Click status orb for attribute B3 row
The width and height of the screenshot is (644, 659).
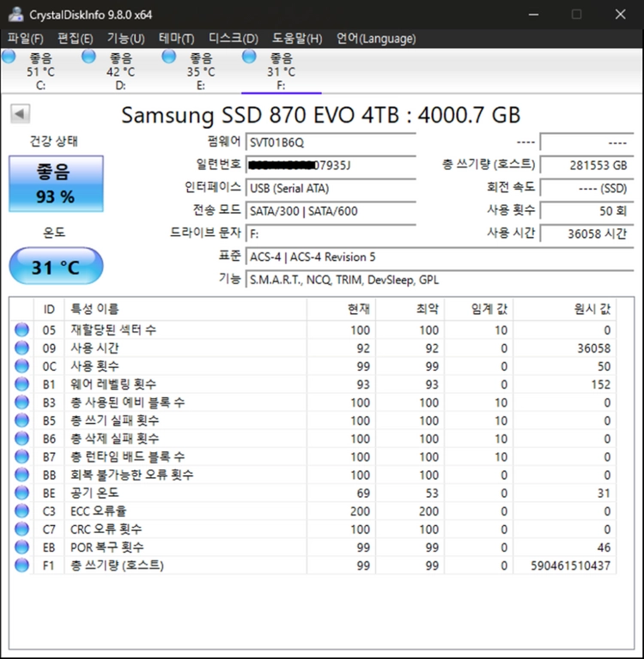click(x=21, y=402)
